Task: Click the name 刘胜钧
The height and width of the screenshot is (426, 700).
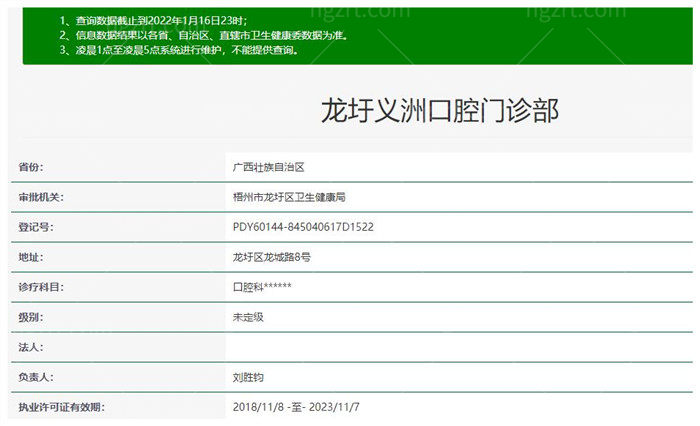Action: (x=248, y=377)
